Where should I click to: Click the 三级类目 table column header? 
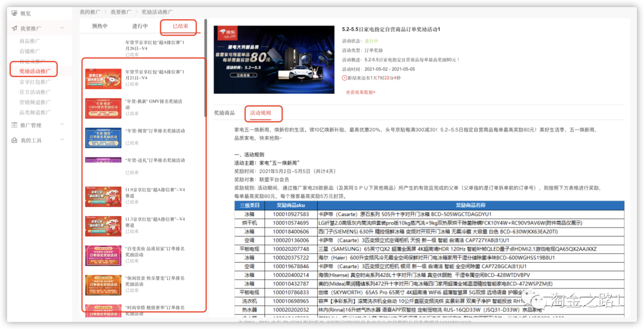coord(250,205)
